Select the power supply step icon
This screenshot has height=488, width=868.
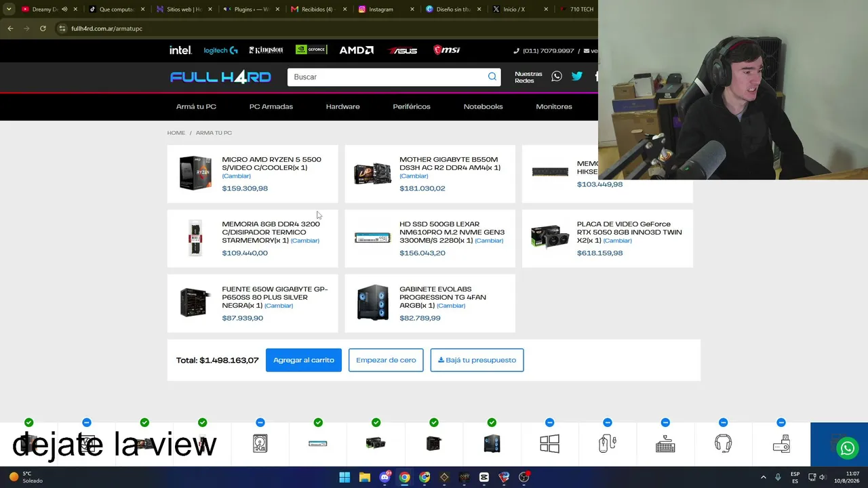434,444
